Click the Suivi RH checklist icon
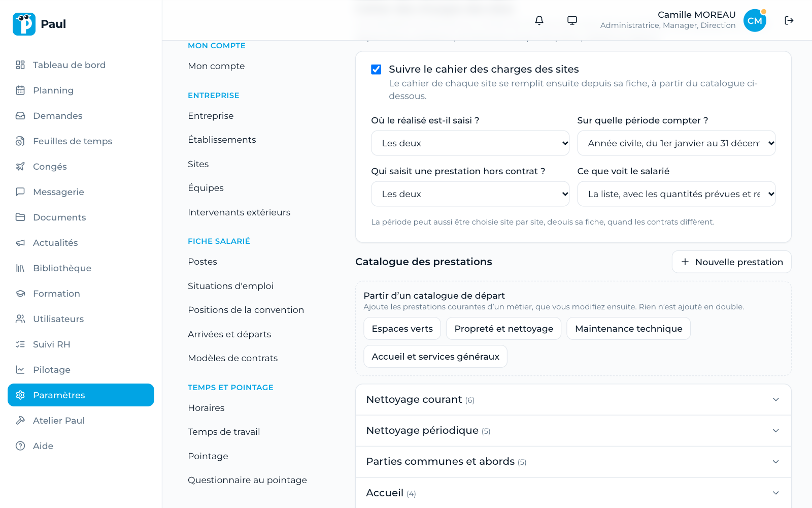Image resolution: width=812 pixels, height=508 pixels. click(20, 344)
